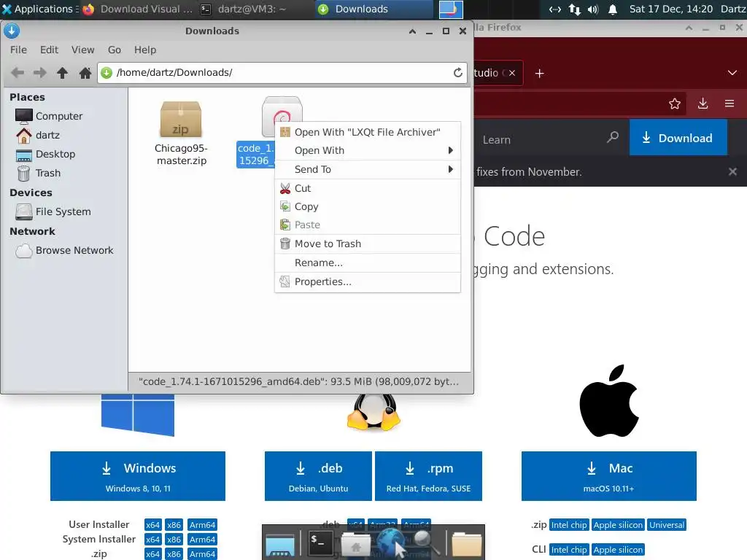Open the network connection tray icon
Screen dimensions: 747x560
click(x=575, y=9)
